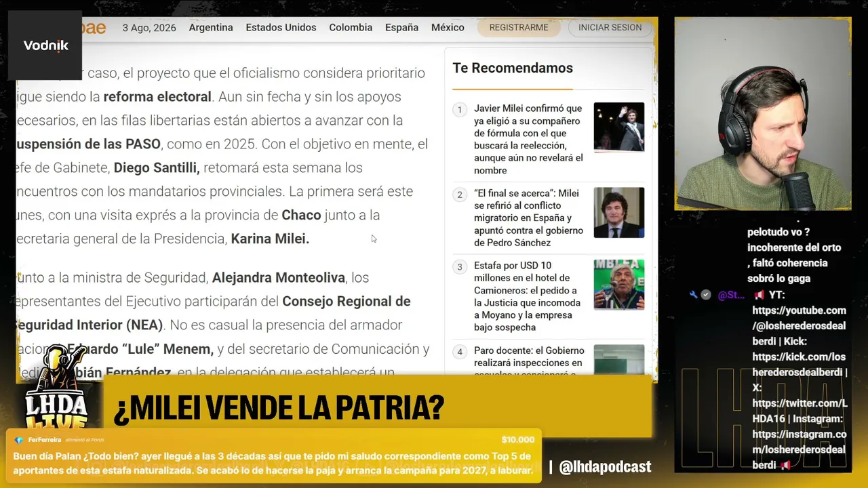Image resolution: width=868 pixels, height=488 pixels.
Task: Click the verified checkmark badge in chat
Action: click(x=706, y=295)
